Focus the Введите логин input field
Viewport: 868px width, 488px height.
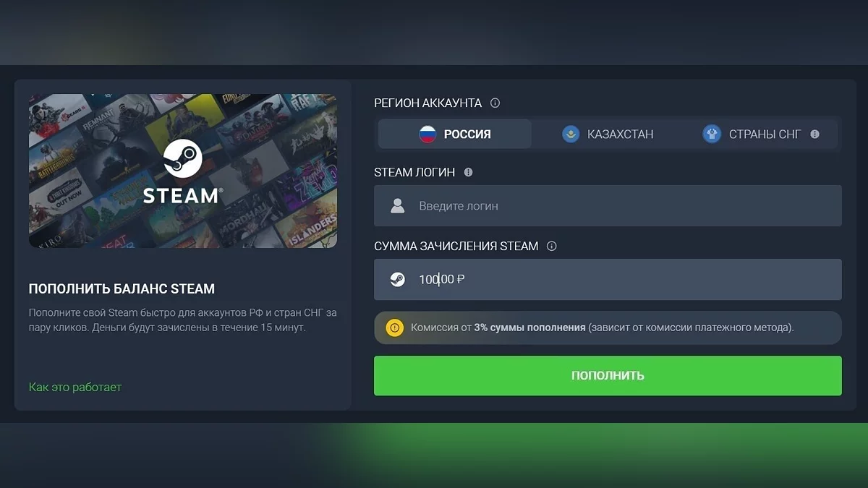pyautogui.click(x=608, y=206)
